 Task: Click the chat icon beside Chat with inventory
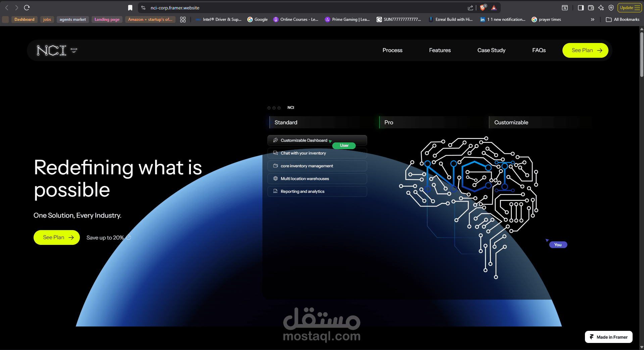coord(276,153)
